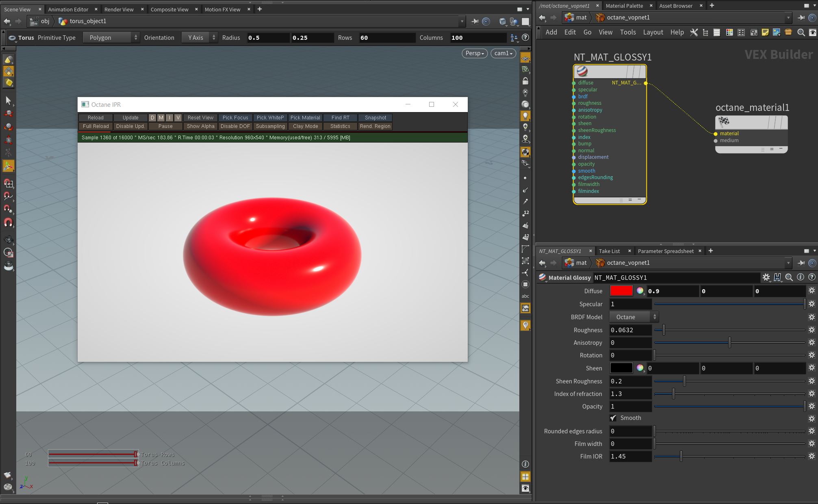Click the Pick Focus button
The width and height of the screenshot is (818, 504).
(x=235, y=118)
